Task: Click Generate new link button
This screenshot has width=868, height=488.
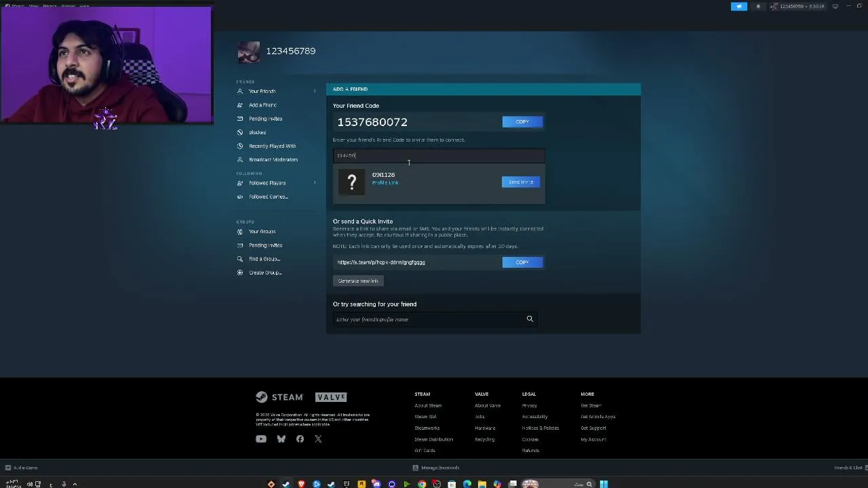Action: point(358,281)
